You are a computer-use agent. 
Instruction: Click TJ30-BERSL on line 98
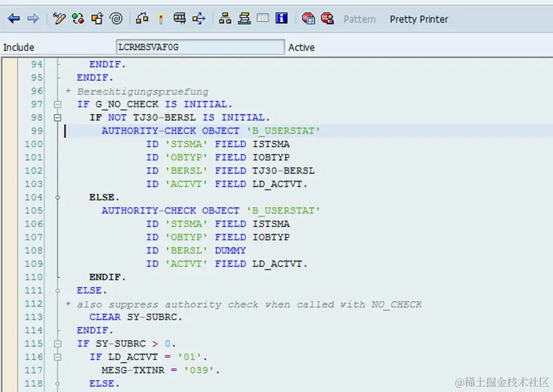[164, 117]
